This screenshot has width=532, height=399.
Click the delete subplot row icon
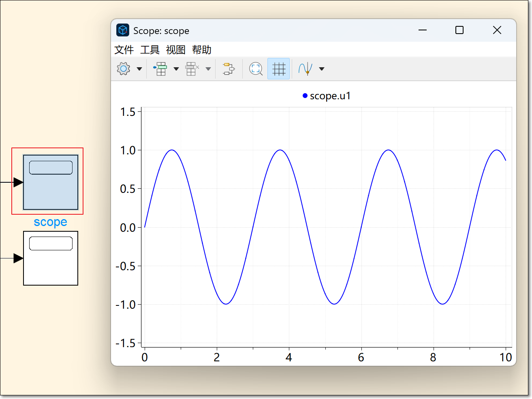tap(192, 69)
